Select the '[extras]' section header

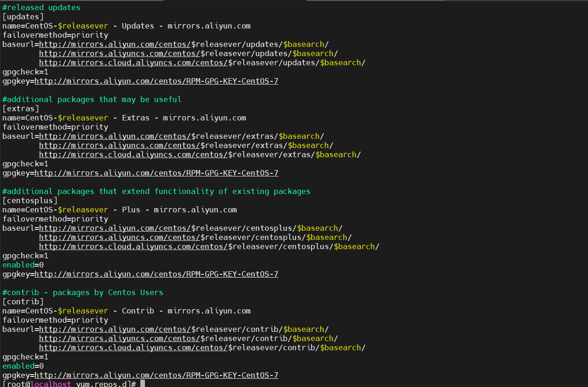[x=21, y=108]
